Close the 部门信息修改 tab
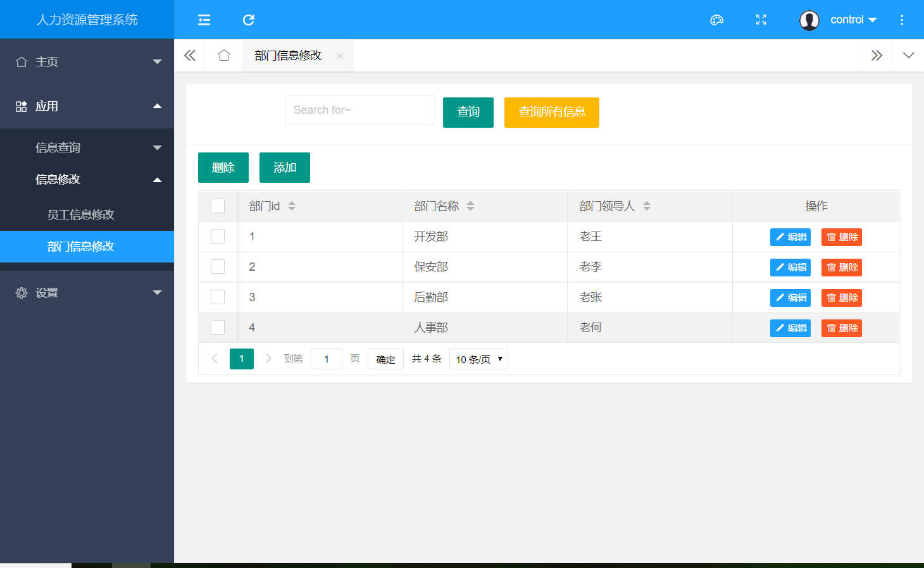This screenshot has height=568, width=924. pos(340,56)
